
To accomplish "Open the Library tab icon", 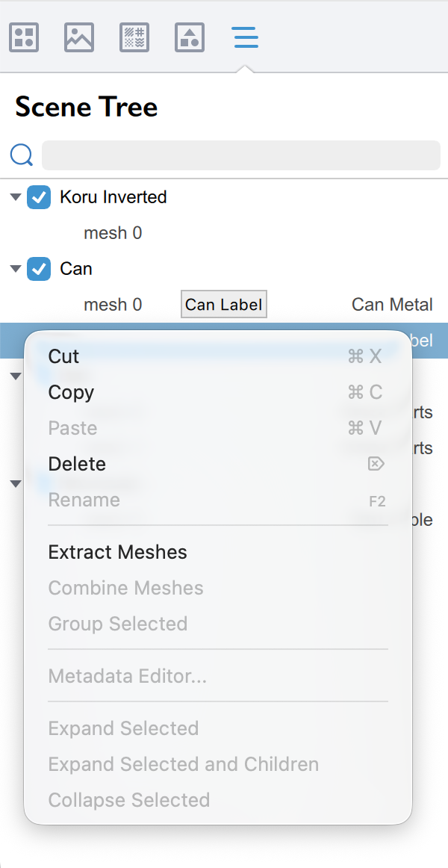I will (24, 37).
